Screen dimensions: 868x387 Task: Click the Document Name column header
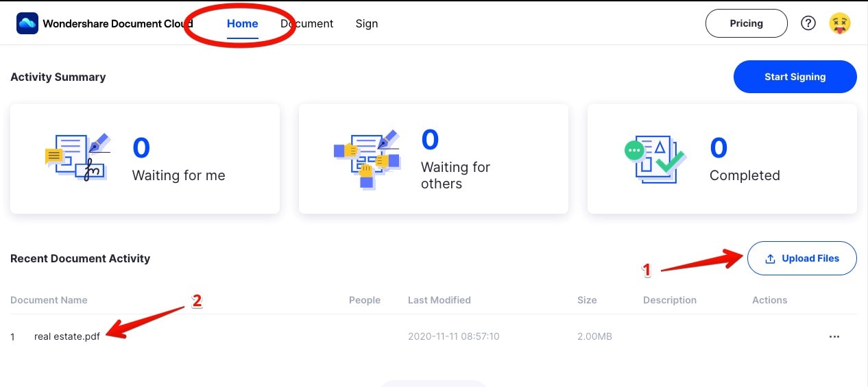(x=49, y=300)
